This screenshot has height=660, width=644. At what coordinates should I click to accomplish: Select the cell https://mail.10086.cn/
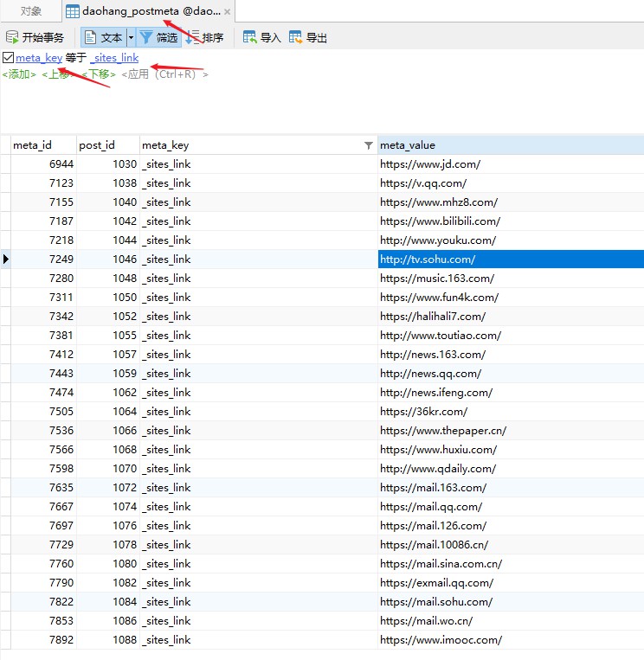tap(511, 545)
